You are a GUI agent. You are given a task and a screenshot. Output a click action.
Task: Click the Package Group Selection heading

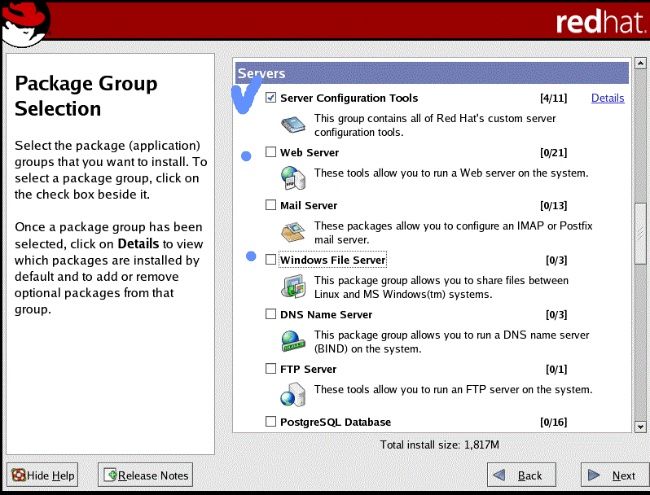click(x=86, y=96)
